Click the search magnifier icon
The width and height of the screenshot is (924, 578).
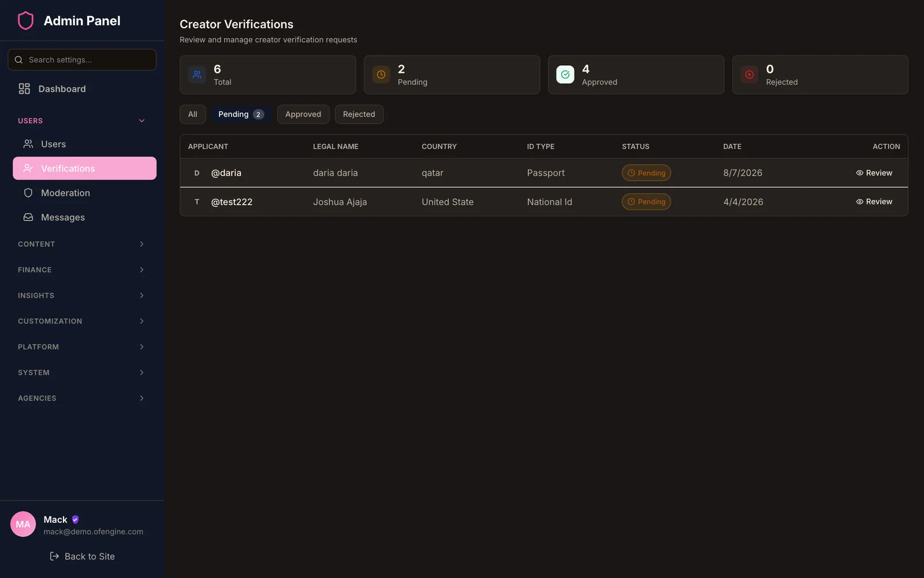pyautogui.click(x=18, y=60)
